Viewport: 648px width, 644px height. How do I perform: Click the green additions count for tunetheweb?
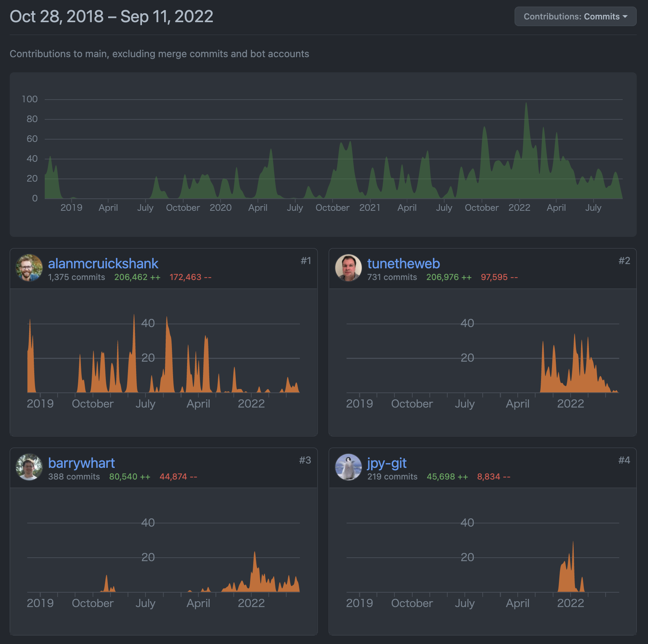[x=448, y=277]
